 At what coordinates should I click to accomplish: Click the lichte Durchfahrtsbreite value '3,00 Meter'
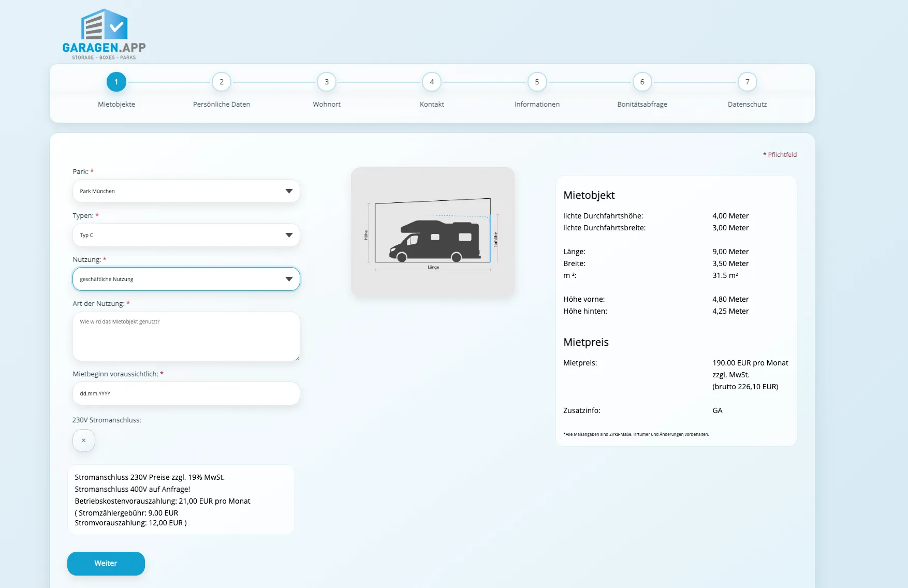click(x=730, y=228)
